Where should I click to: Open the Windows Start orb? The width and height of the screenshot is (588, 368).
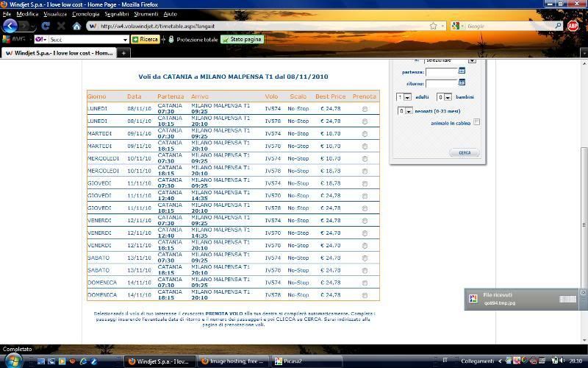(12, 361)
